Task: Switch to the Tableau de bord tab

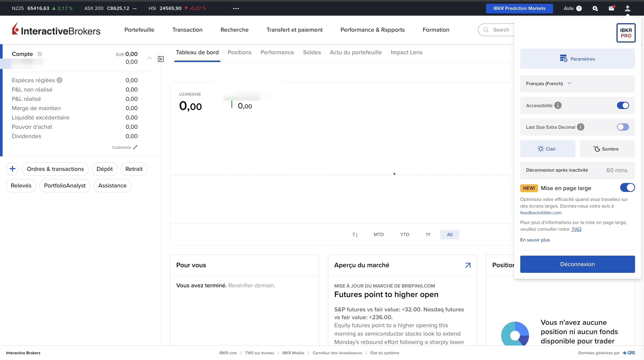Action: tap(197, 52)
